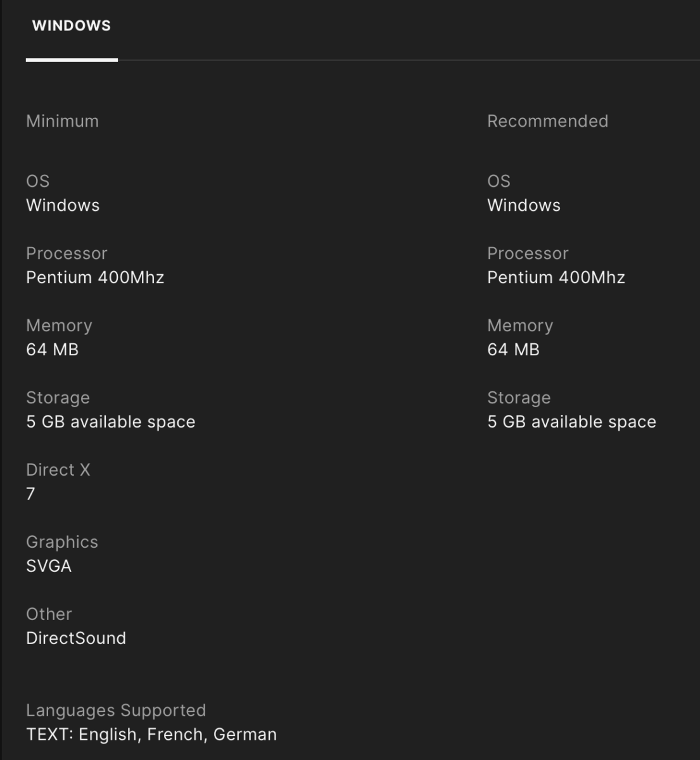
Task: Click TEXT: English, French, German line
Action: coord(151,735)
